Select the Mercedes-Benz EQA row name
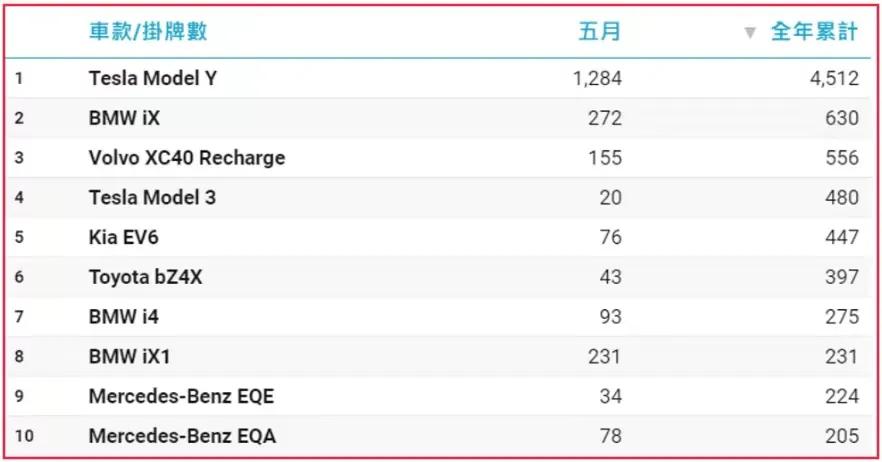This screenshot has width=882, height=462. coord(182,436)
